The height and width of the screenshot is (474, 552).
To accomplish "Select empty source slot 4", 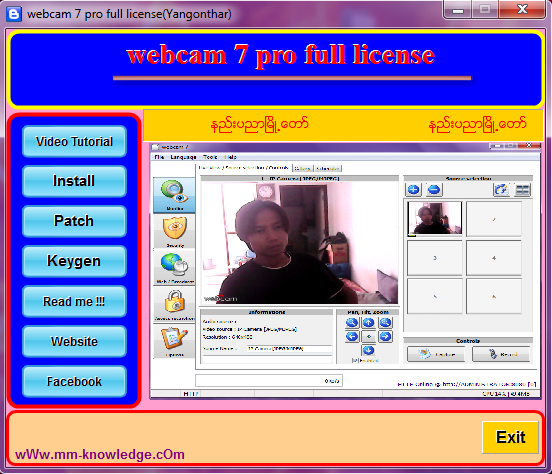I will point(494,258).
